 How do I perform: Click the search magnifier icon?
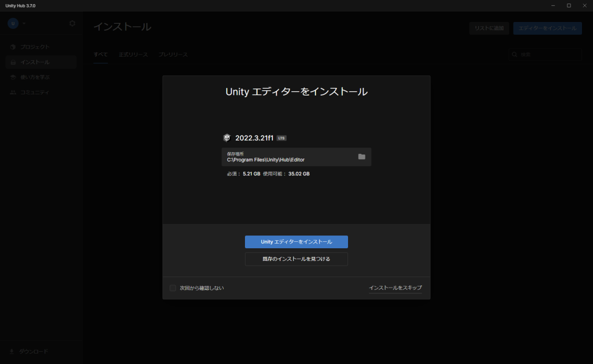click(x=514, y=55)
